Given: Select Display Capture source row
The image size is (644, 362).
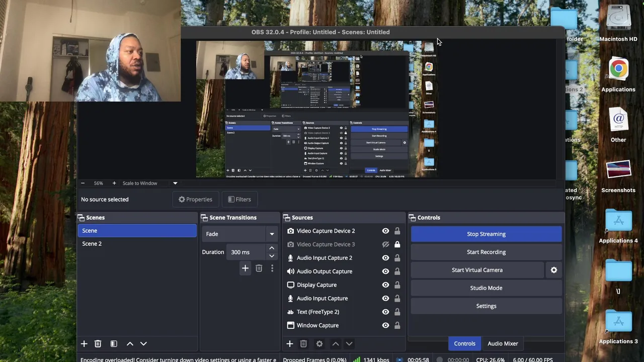Looking at the screenshot, I should [x=344, y=285].
